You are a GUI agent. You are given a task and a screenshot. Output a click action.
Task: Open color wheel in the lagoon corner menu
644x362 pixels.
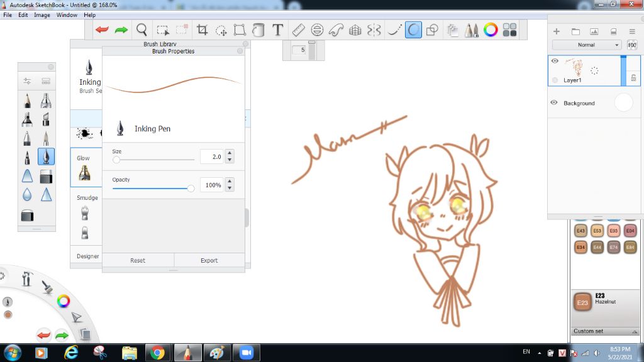click(64, 301)
